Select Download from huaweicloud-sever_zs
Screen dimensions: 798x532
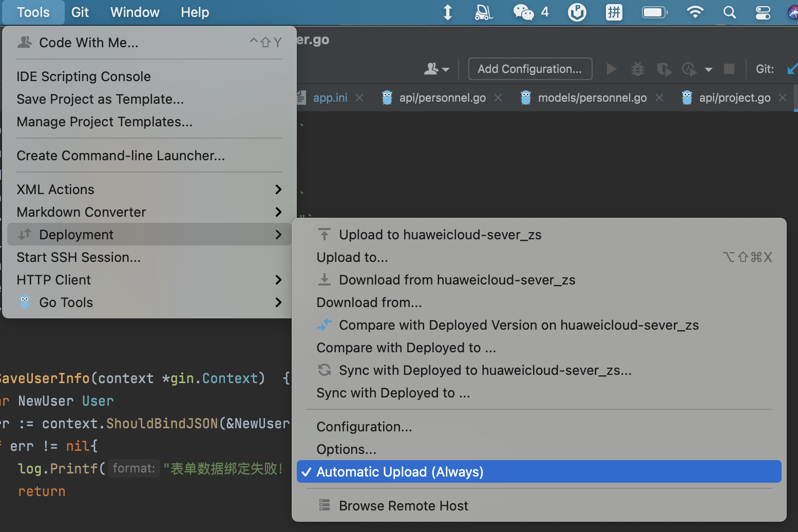539,280
